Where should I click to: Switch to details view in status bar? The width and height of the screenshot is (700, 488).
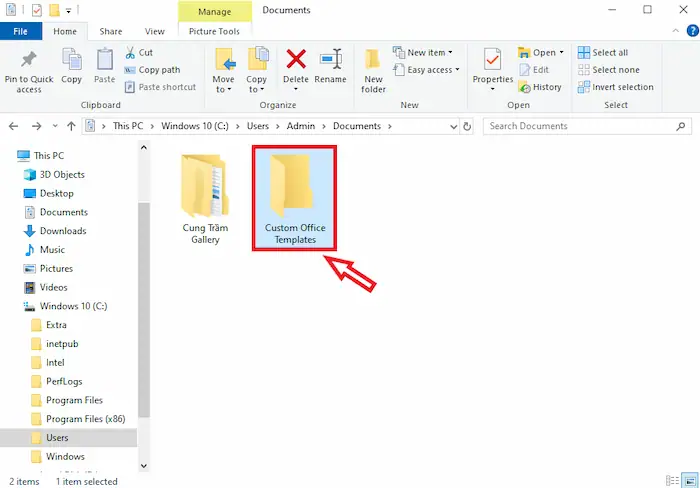pos(672,481)
